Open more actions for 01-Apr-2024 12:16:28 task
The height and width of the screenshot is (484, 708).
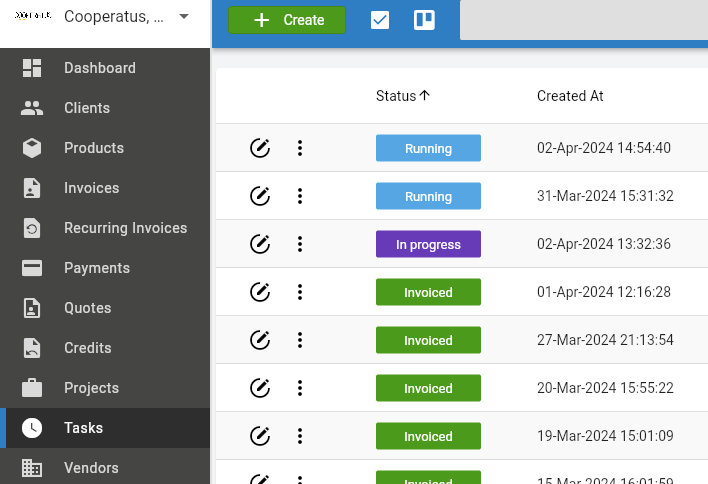click(300, 292)
